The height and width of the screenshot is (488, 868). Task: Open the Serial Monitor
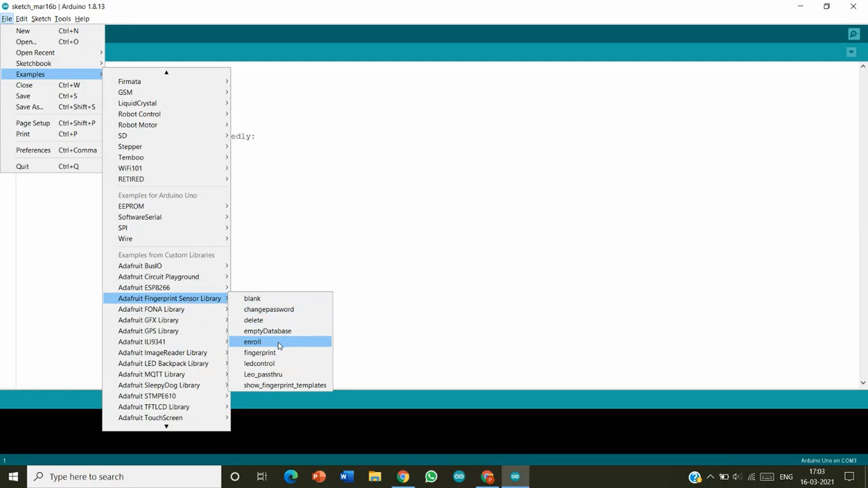pos(854,33)
